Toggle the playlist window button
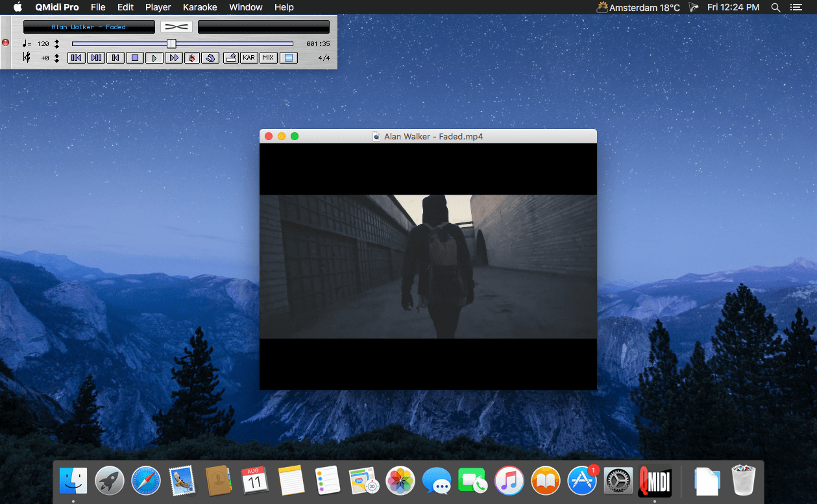 click(x=289, y=58)
